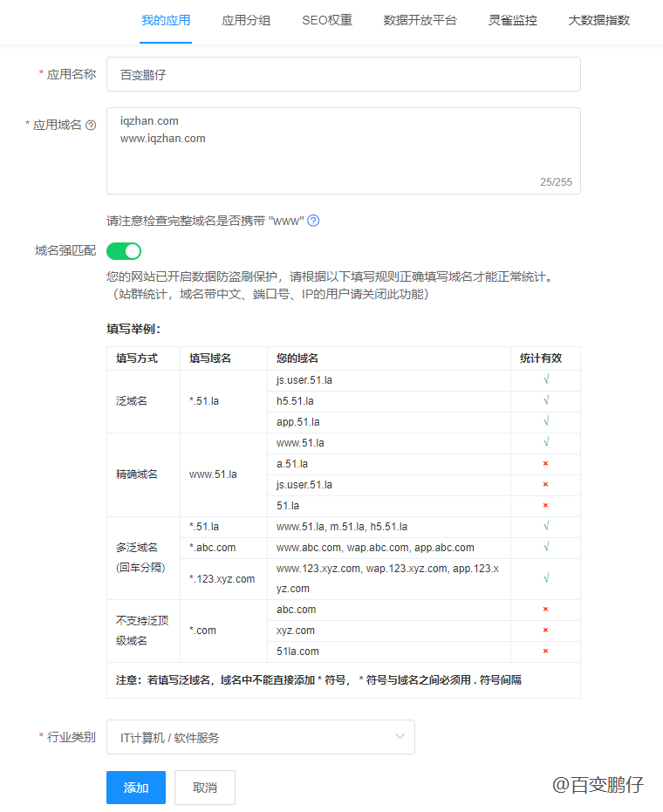Open the 行业类别 industry dropdown

pos(260,737)
